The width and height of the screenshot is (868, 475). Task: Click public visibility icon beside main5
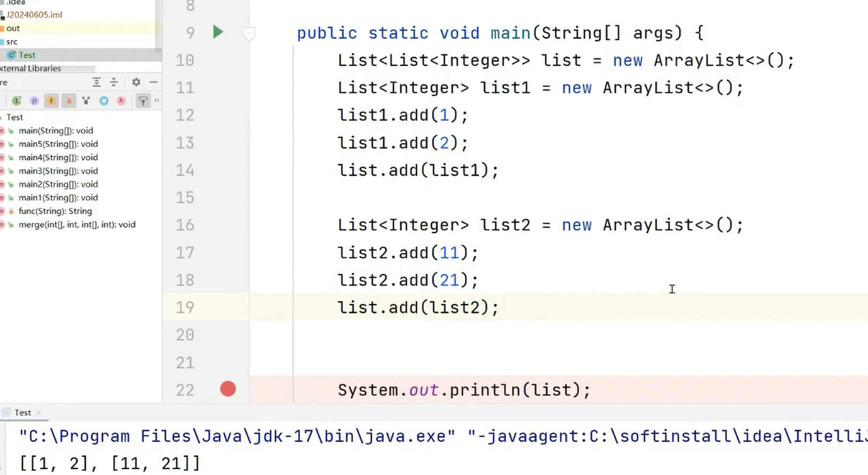(x=11, y=144)
